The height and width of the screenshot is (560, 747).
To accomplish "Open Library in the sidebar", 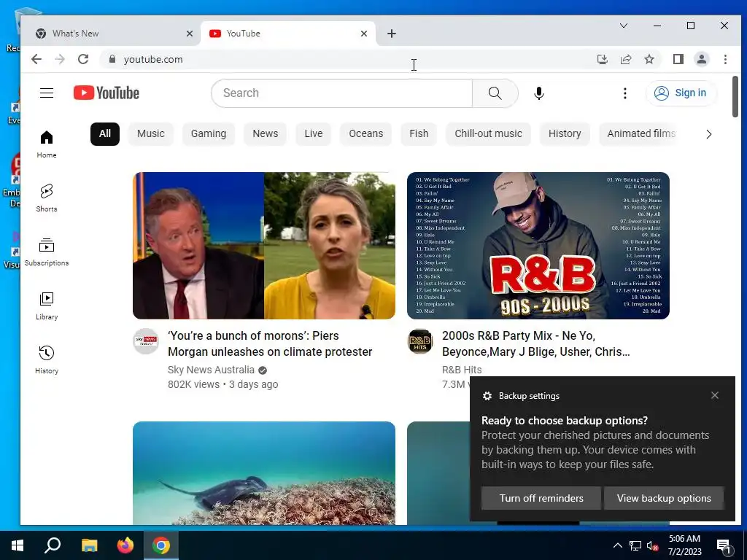I will [46, 306].
